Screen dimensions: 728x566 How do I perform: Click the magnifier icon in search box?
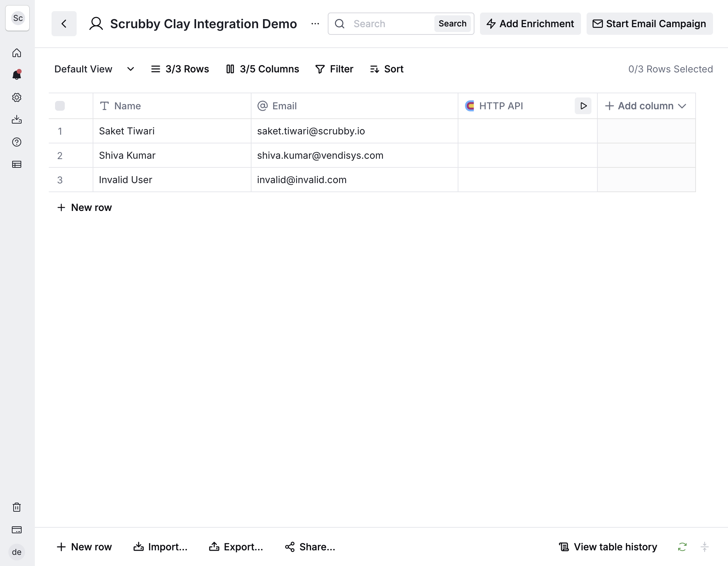click(340, 24)
